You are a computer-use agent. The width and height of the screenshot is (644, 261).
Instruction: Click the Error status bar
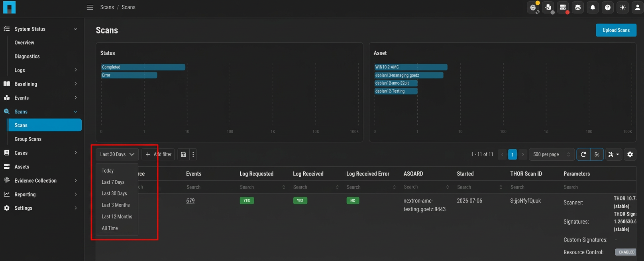click(x=129, y=75)
